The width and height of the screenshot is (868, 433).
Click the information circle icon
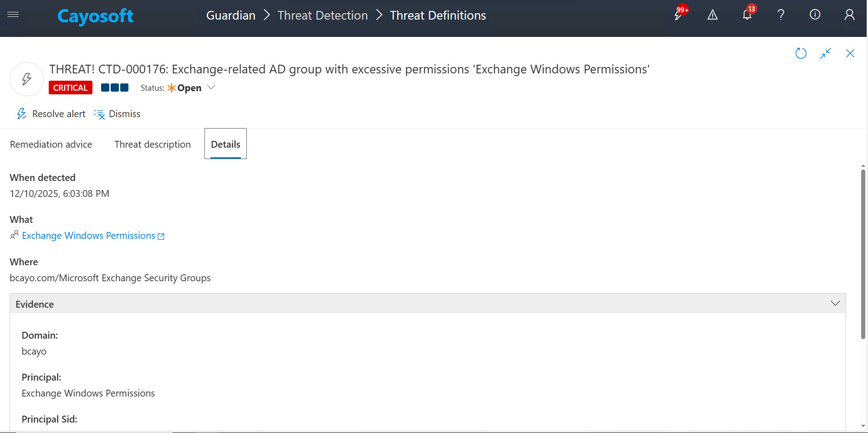[x=815, y=15]
